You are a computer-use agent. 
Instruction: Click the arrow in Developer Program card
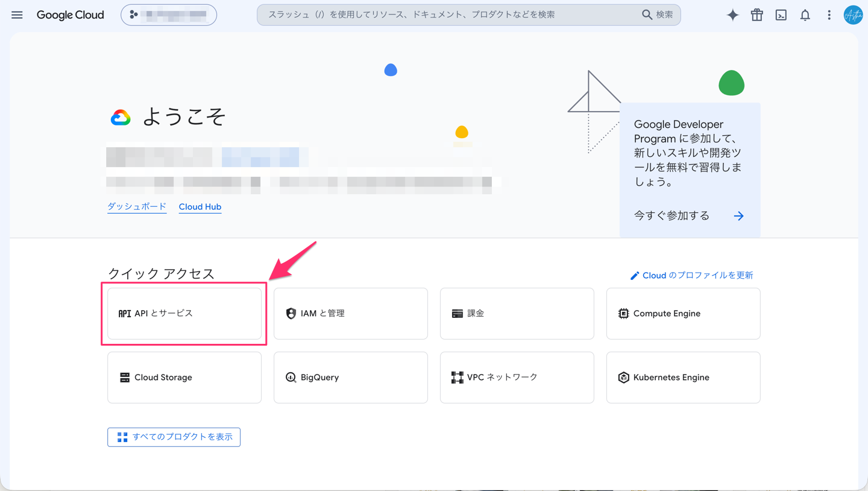[x=738, y=216]
